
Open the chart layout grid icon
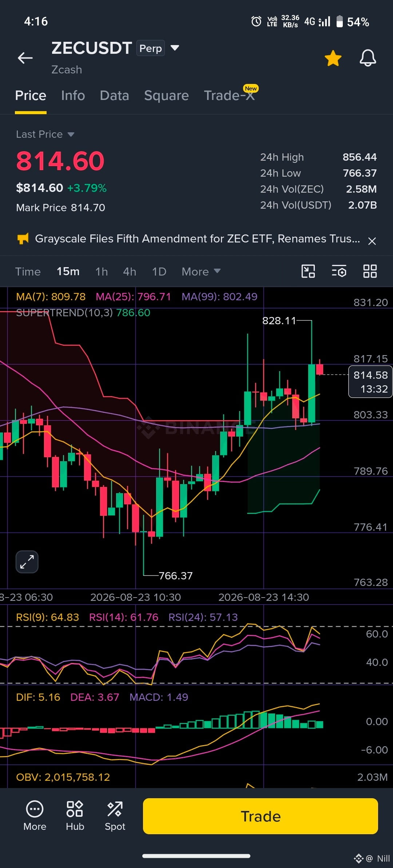click(x=370, y=271)
